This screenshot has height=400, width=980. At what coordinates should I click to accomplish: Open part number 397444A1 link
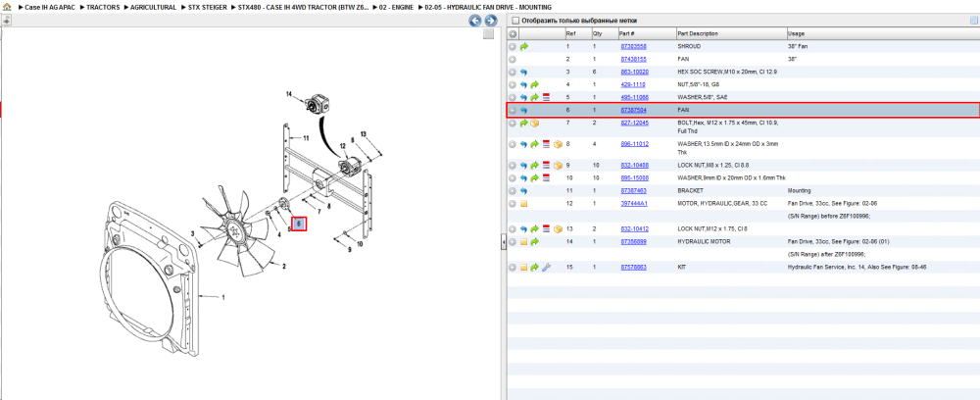[634, 204]
